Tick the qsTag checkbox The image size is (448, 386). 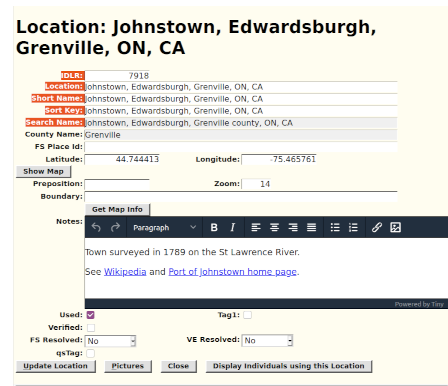90,353
